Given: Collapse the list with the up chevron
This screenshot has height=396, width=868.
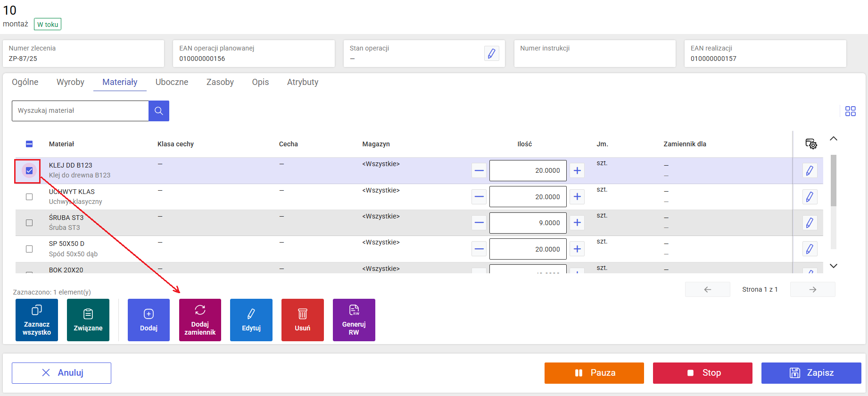Looking at the screenshot, I should point(834,139).
